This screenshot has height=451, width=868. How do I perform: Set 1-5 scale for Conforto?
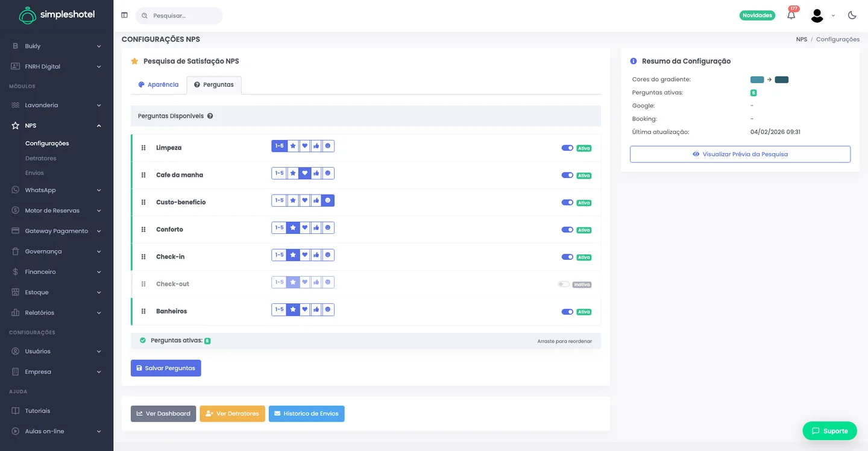pyautogui.click(x=280, y=228)
